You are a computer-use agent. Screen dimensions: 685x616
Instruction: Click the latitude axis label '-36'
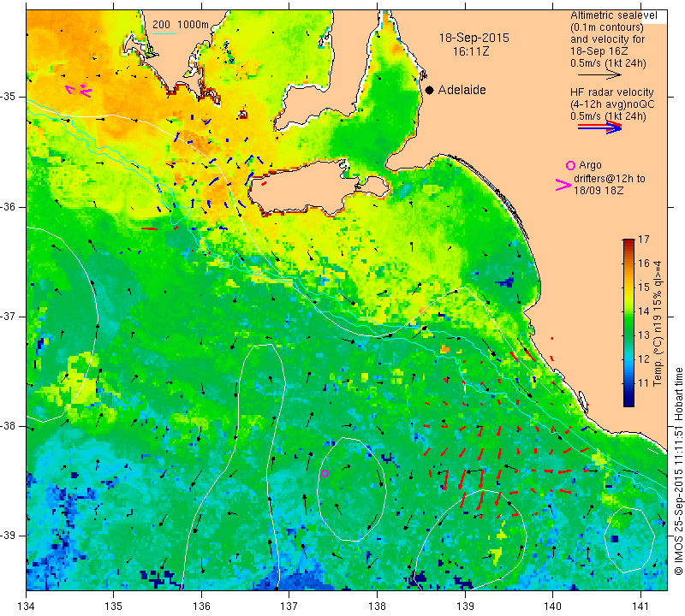tap(9, 206)
